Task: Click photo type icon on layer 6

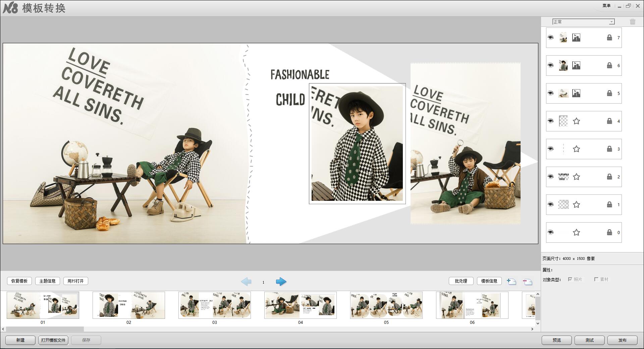Action: click(576, 65)
